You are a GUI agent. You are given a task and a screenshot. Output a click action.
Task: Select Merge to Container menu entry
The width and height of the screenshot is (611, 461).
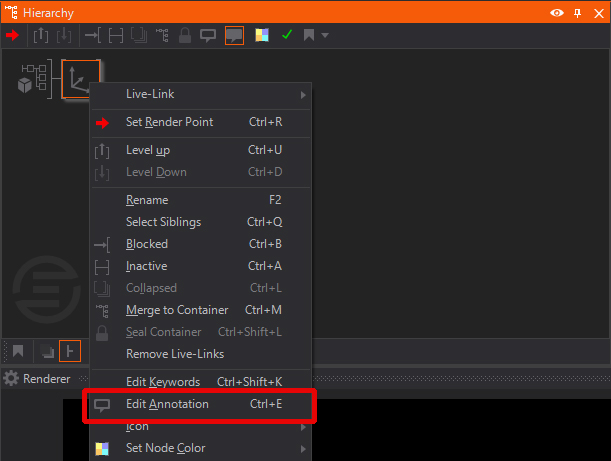pyautogui.click(x=177, y=310)
